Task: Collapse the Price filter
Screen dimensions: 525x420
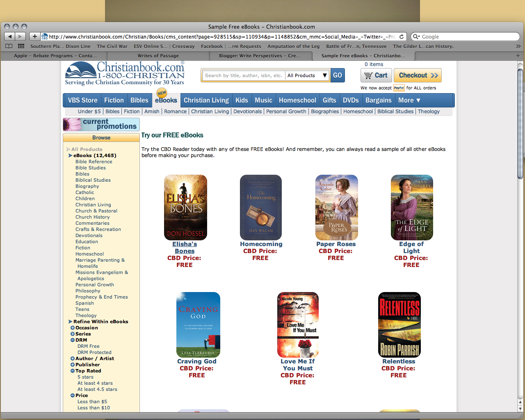Action: 73,395
